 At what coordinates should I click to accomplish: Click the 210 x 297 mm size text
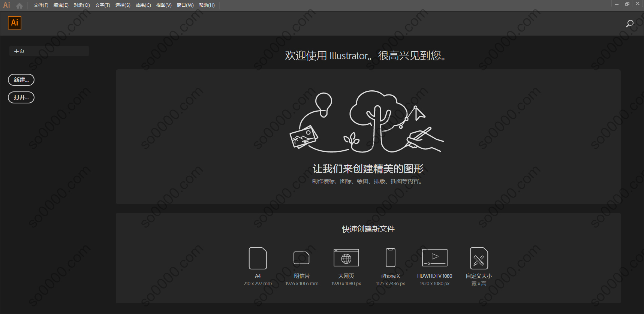pos(258,284)
